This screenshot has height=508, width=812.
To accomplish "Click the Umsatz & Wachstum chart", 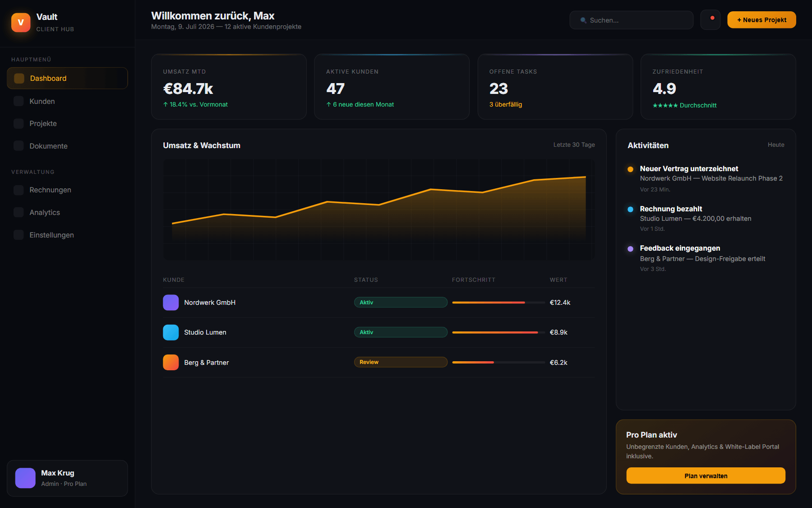I will tap(379, 209).
